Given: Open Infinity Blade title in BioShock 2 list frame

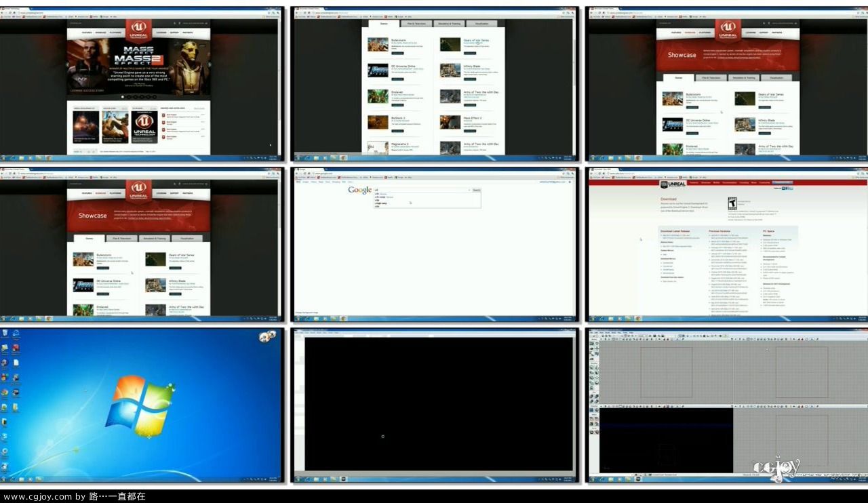Looking at the screenshot, I should [x=472, y=66].
